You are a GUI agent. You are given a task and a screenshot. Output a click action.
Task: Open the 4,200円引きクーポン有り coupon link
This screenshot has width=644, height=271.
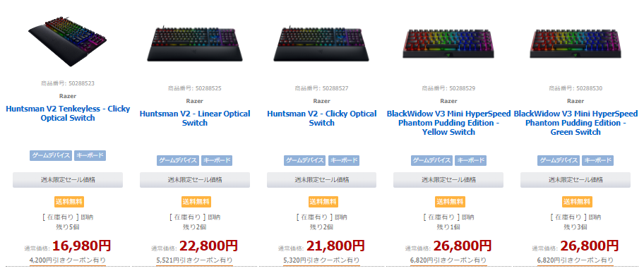[68, 260]
